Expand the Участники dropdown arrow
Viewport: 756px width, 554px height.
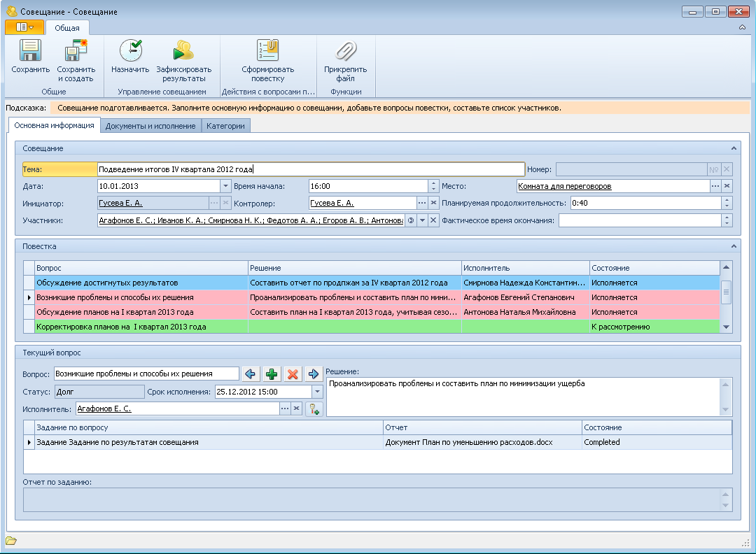[422, 220]
